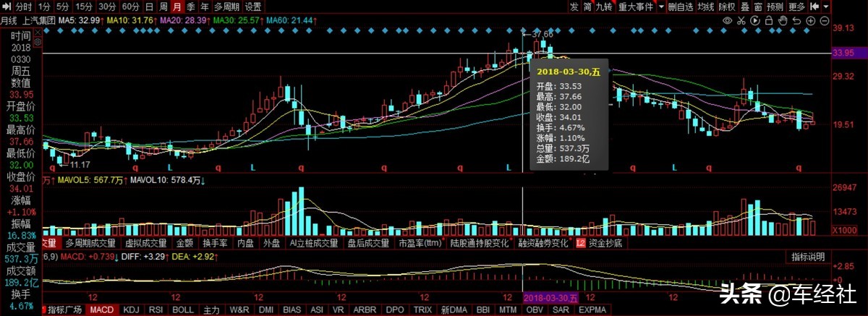Viewport: 868px width, 316px height.
Task: Click the 窗 window button
Action: click(x=758, y=7)
